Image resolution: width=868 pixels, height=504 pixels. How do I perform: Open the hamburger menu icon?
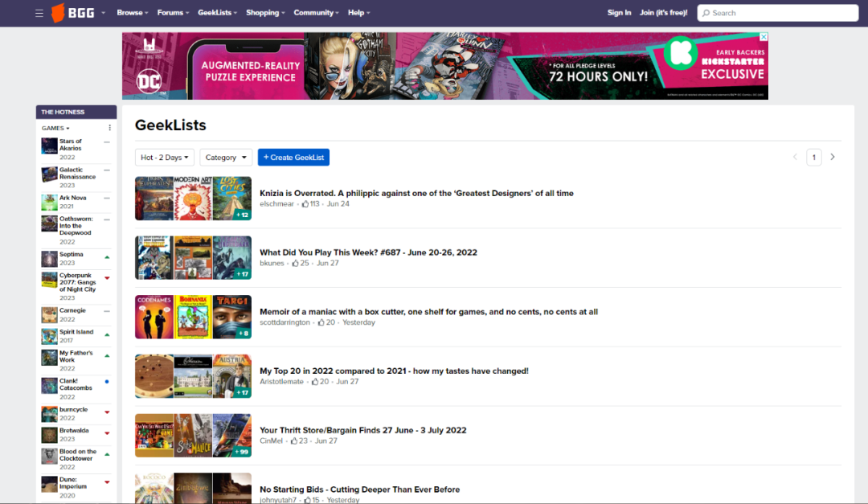[x=39, y=13]
